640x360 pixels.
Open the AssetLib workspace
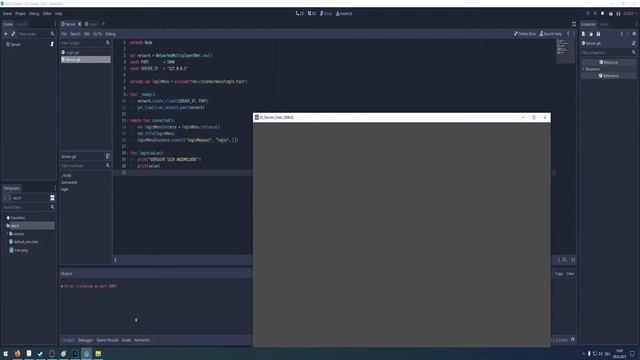[x=344, y=13]
